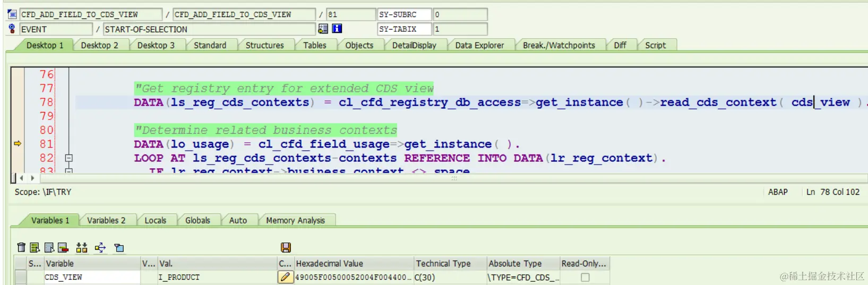Click the blue box tool icon
The width and height of the screenshot is (868, 285).
119,247
